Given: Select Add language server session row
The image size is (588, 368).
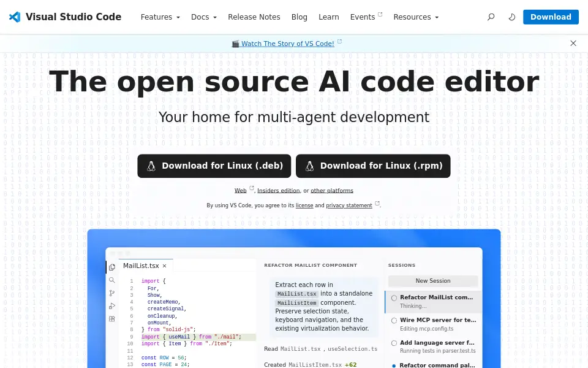Looking at the screenshot, I should [x=433, y=347].
